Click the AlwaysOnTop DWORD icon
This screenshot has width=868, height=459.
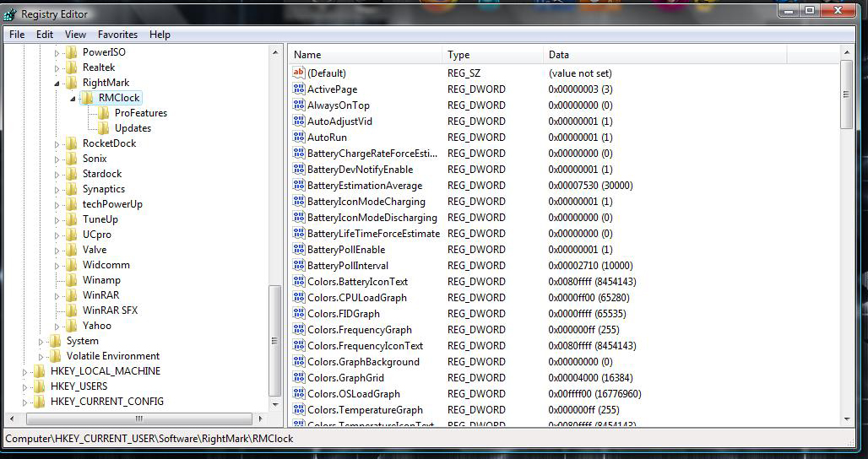point(299,105)
